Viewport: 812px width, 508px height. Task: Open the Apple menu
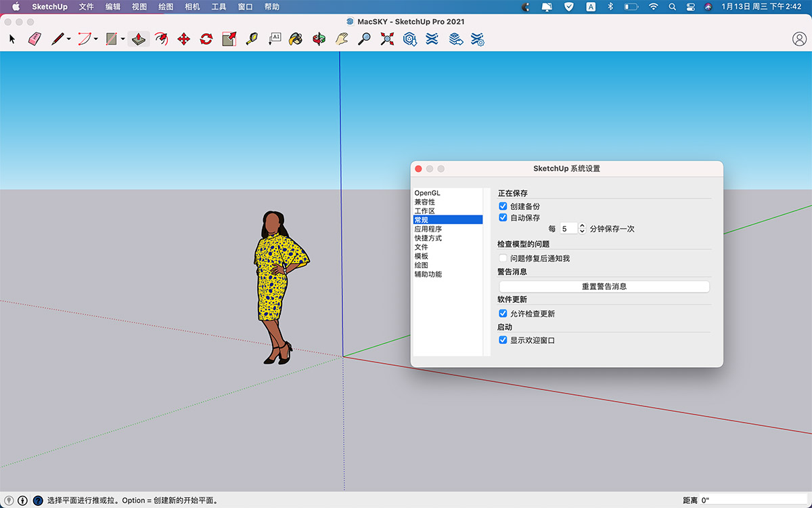tap(16, 7)
